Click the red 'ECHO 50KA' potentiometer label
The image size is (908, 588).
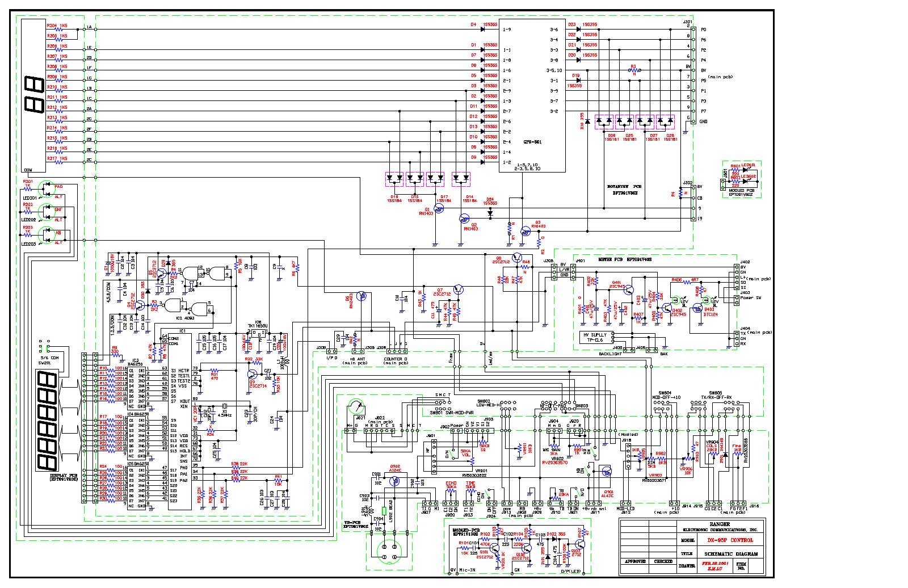pyautogui.click(x=451, y=485)
